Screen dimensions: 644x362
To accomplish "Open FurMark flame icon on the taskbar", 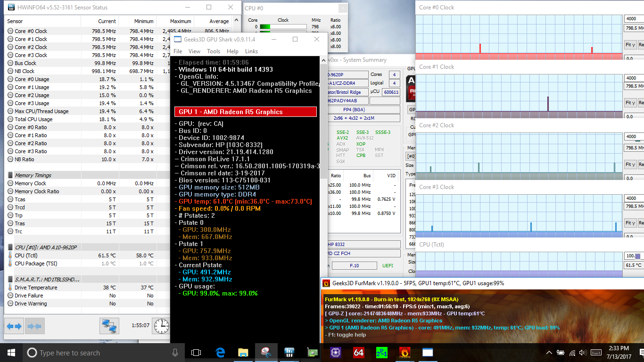I will tap(405, 352).
